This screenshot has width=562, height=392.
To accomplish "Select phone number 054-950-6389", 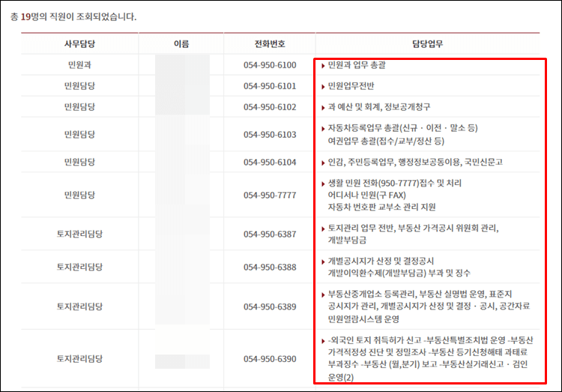I will click(x=270, y=307).
